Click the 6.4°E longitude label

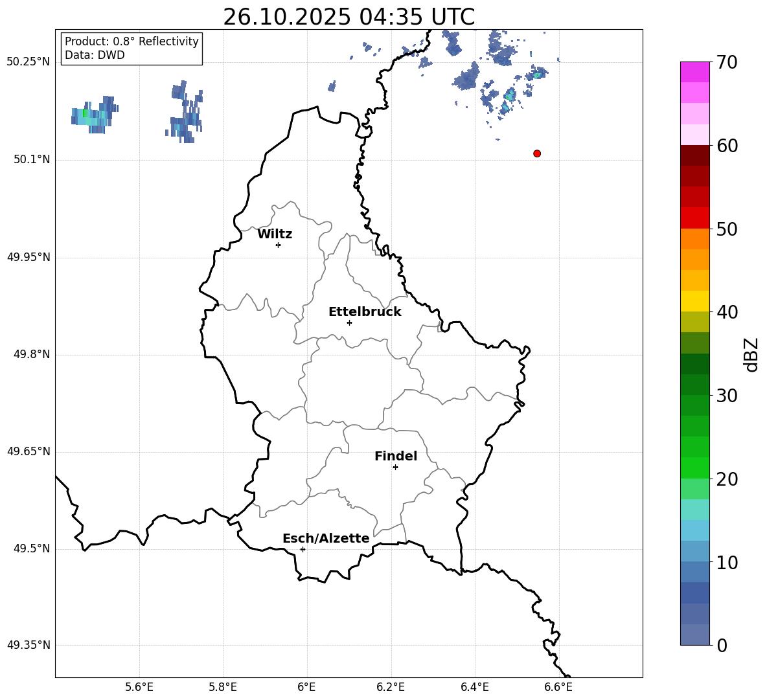pos(475,687)
